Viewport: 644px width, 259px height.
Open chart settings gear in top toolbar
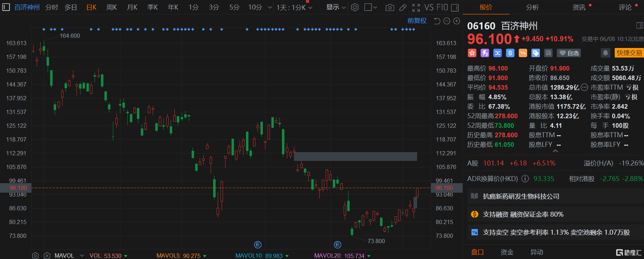[355, 7]
